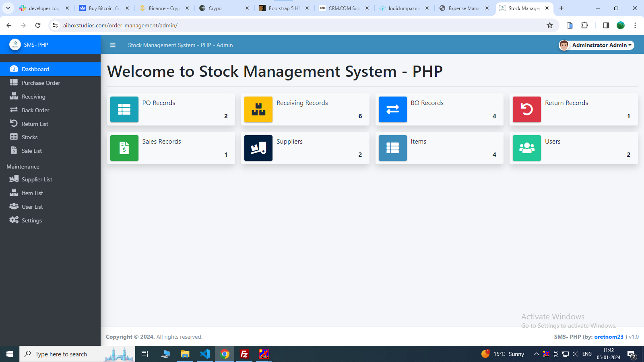Switch to the logiclump.com browser tab

point(405,8)
